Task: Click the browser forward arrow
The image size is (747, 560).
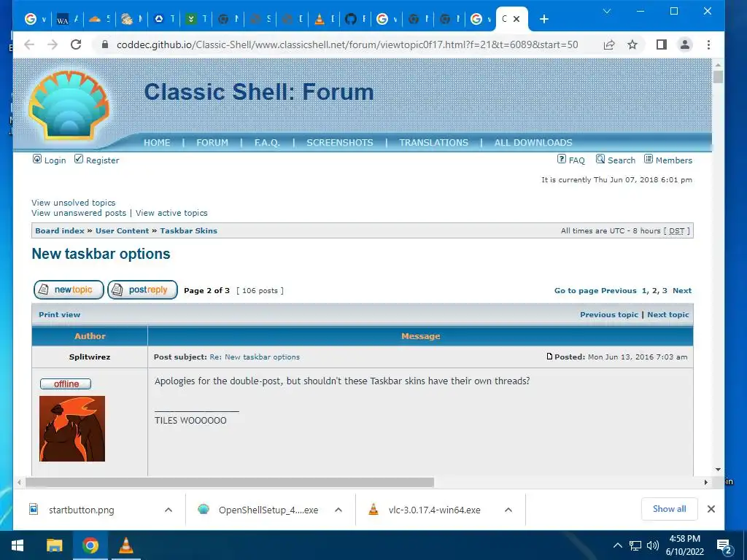Action: pos(53,44)
